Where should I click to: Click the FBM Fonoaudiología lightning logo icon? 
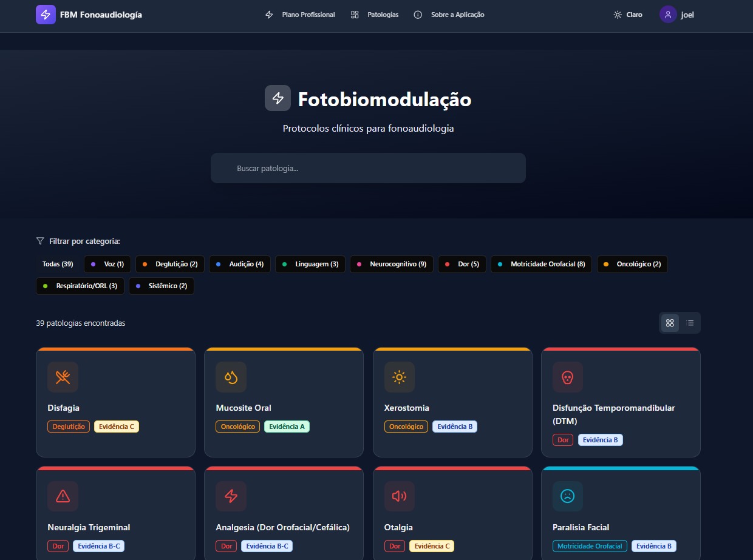[x=46, y=15]
